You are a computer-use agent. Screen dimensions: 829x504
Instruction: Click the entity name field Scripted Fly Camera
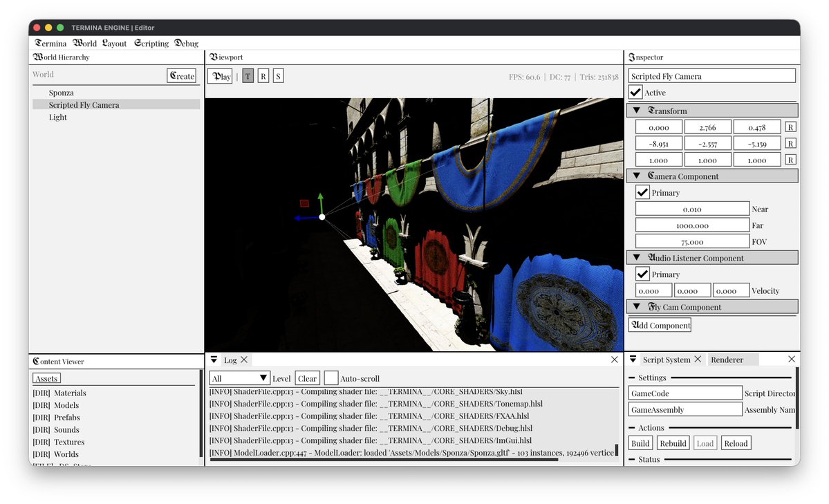click(x=712, y=75)
